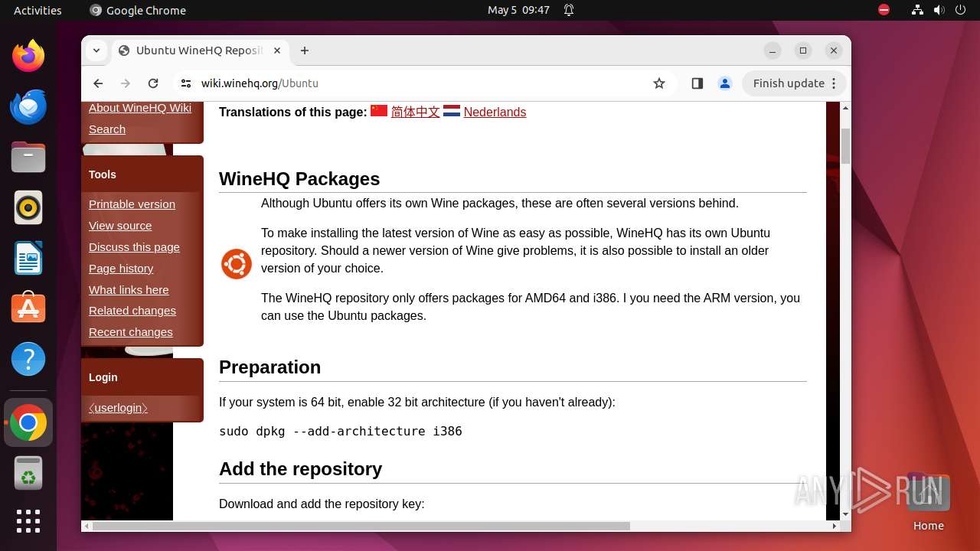Reload the WineHQ wiki page
Image resolution: width=980 pixels, height=551 pixels.
(153, 83)
